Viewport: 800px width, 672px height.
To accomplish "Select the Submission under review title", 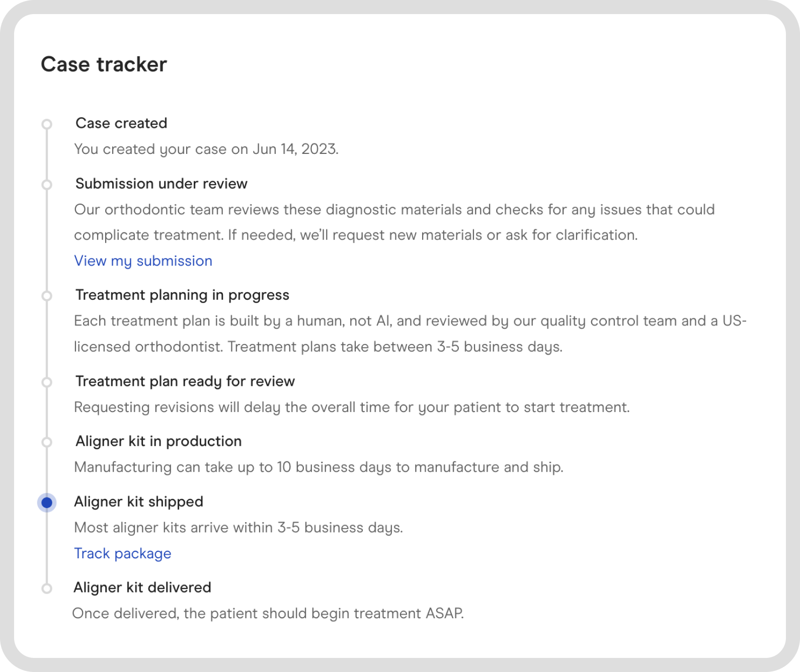I will tap(162, 184).
